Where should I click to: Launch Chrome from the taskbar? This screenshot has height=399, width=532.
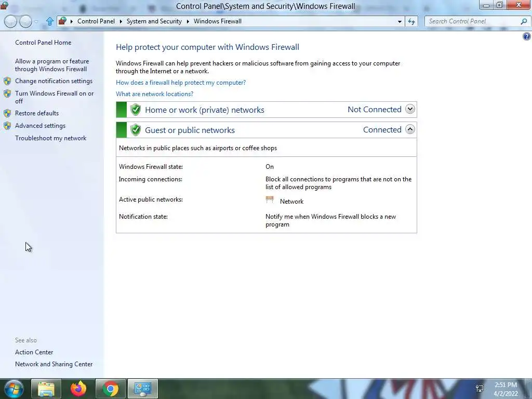tap(111, 389)
